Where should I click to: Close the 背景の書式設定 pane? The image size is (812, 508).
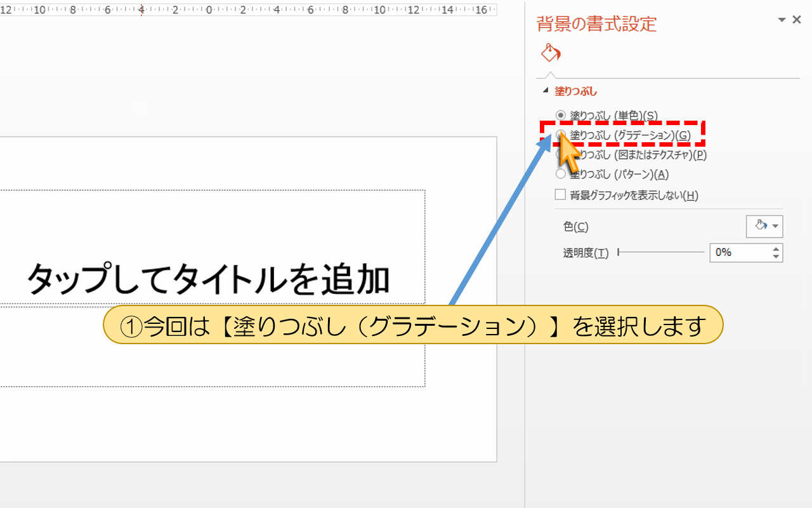(x=797, y=20)
